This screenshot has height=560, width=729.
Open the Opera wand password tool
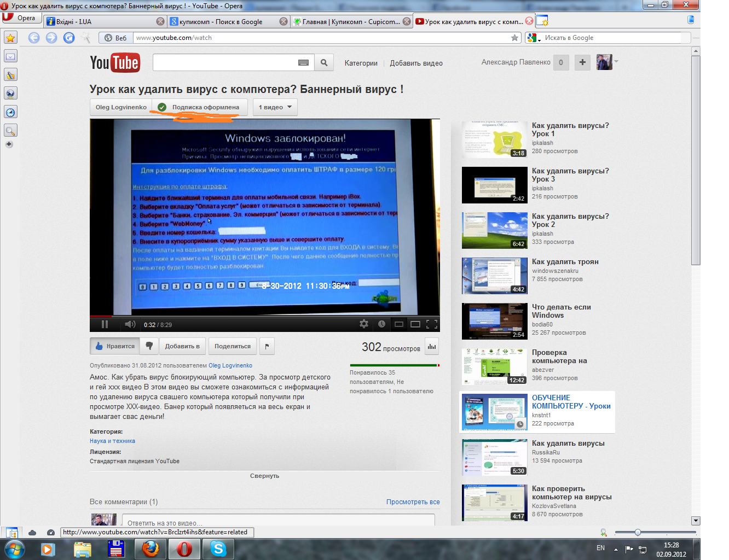click(x=86, y=38)
